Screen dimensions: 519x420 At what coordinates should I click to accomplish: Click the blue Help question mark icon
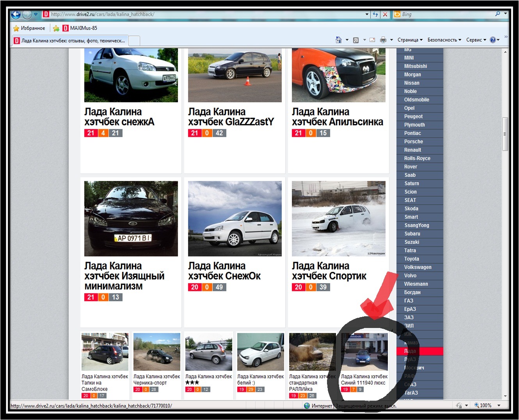pyautogui.click(x=493, y=40)
